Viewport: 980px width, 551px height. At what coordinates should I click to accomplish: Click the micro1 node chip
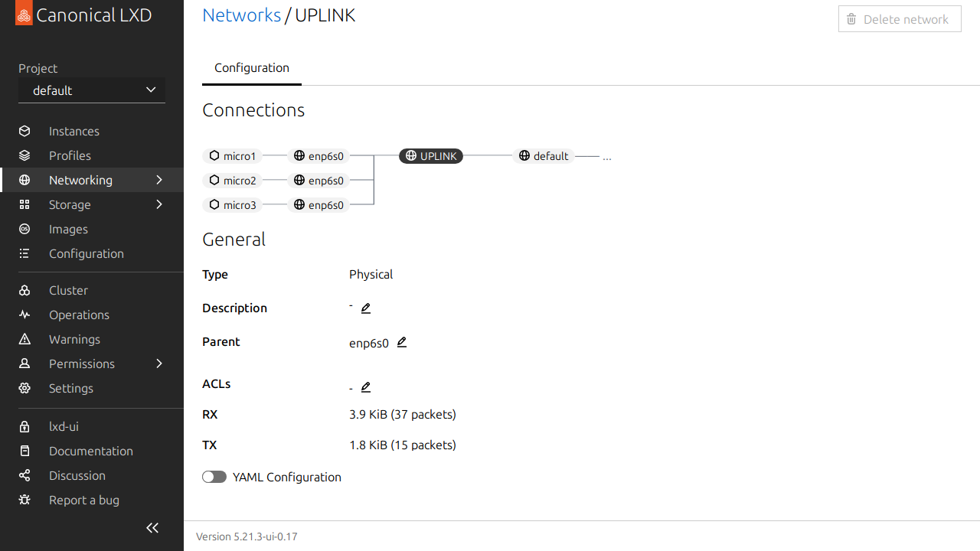pos(233,156)
